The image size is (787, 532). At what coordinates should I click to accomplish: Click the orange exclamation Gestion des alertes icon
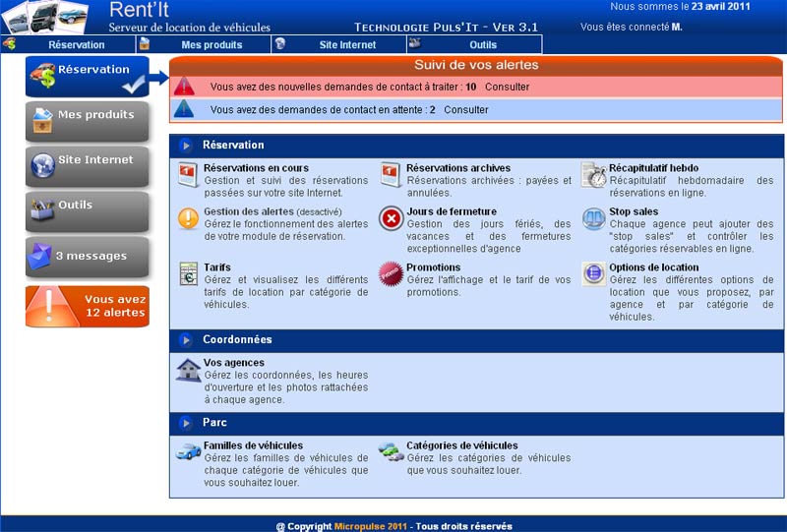pos(188,219)
